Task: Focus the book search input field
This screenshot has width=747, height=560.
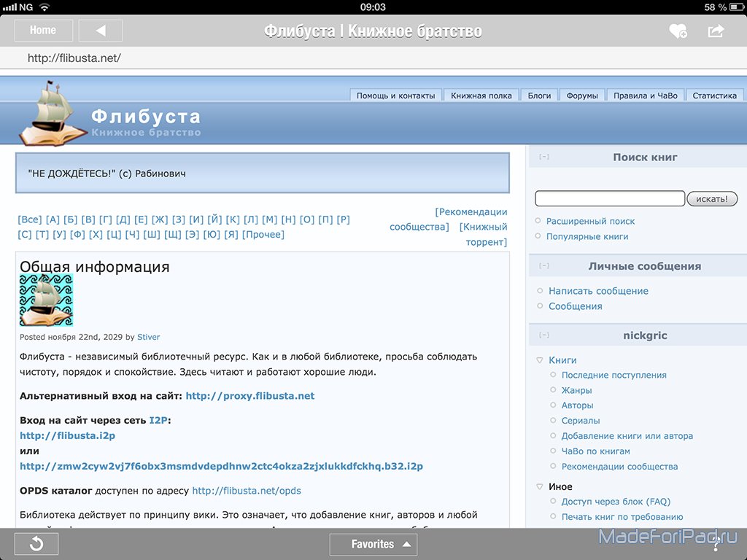Action: pos(610,198)
